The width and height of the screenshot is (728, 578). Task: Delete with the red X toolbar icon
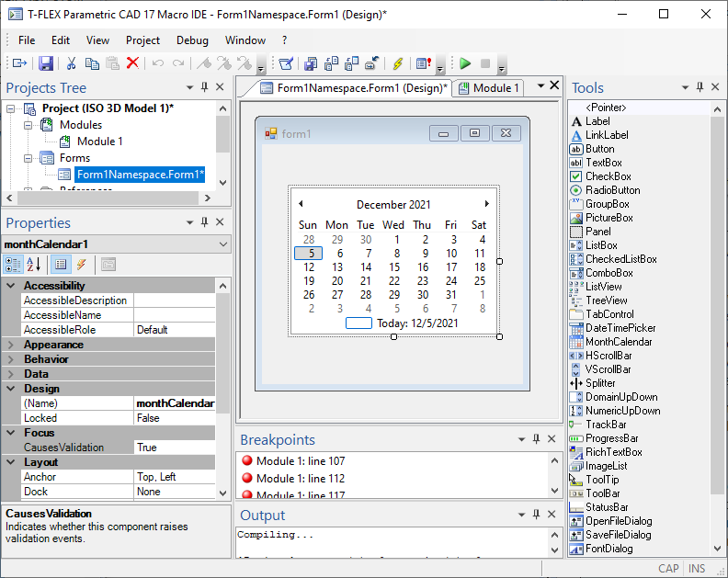pos(132,62)
